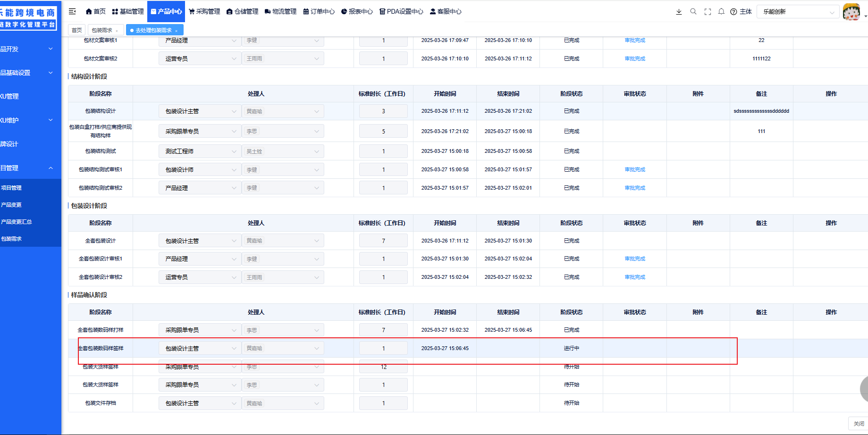Collapse the sidebar with the hamburger icon
The width and height of the screenshot is (868, 435).
pos(72,11)
